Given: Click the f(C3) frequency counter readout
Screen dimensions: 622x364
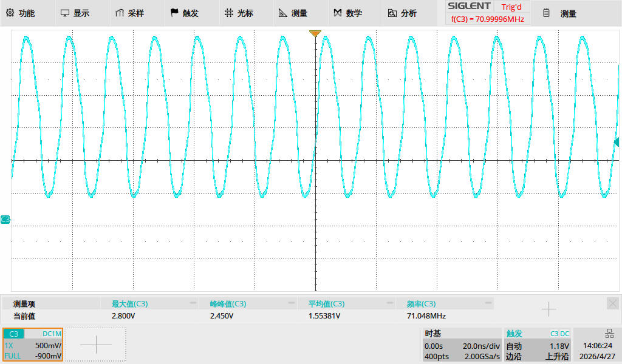Looking at the screenshot, I should coord(488,19).
